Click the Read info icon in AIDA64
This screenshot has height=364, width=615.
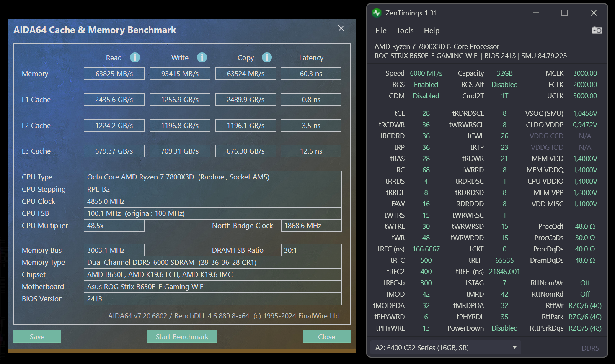tap(135, 57)
